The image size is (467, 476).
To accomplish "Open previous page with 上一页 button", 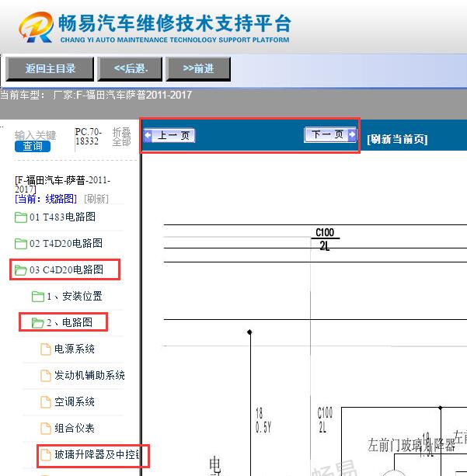I will [x=169, y=135].
